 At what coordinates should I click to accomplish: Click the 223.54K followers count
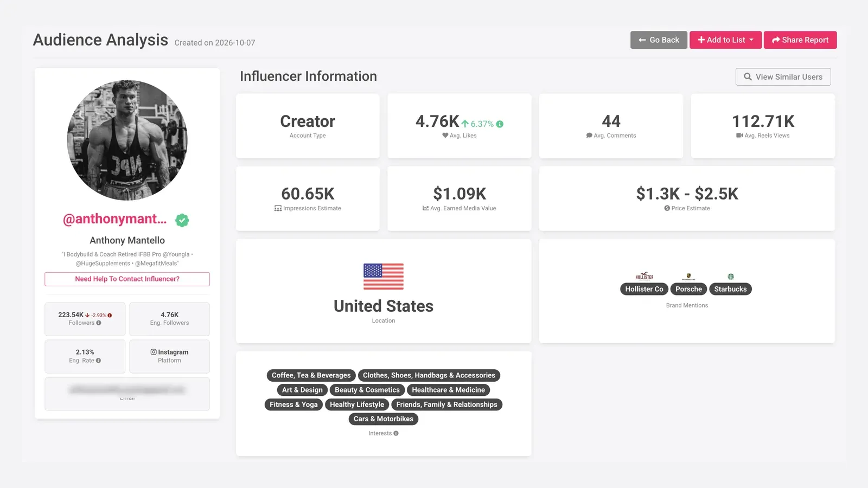click(x=71, y=314)
